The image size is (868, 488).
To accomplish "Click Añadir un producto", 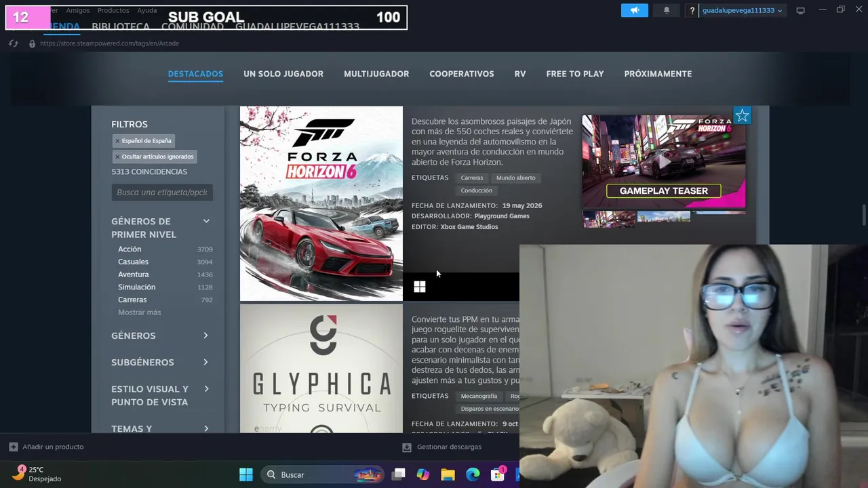I will tap(53, 447).
